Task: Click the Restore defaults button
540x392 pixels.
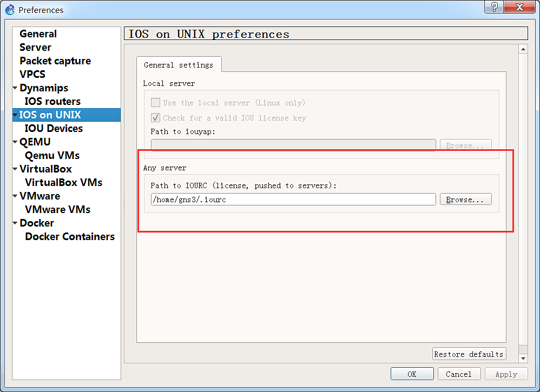Action: coord(469,354)
